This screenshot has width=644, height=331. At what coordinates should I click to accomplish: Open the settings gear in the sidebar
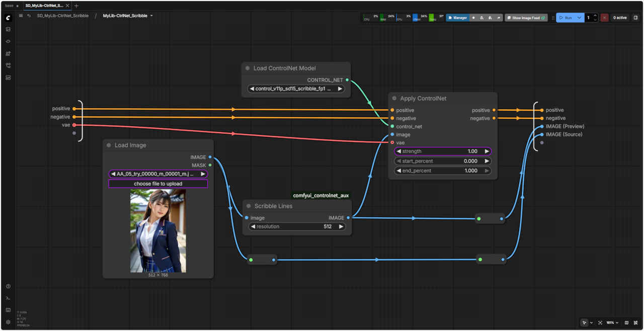tap(8, 322)
